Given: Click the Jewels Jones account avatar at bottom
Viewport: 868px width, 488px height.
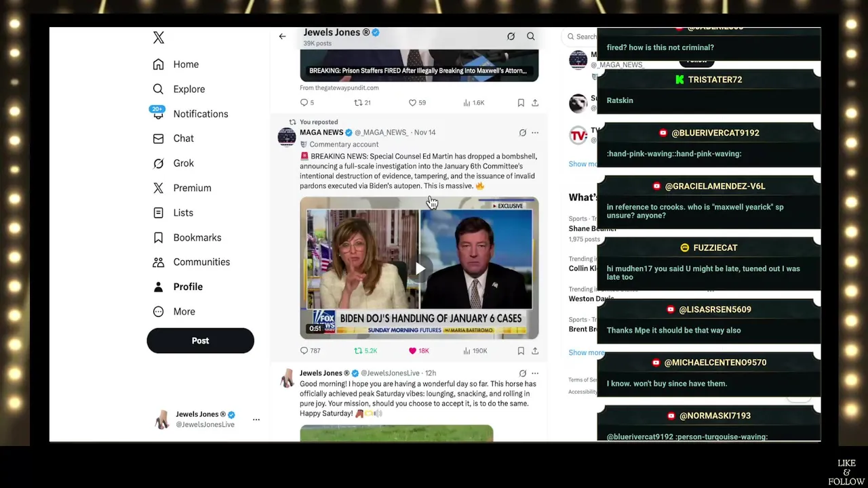Looking at the screenshot, I should click(x=163, y=420).
